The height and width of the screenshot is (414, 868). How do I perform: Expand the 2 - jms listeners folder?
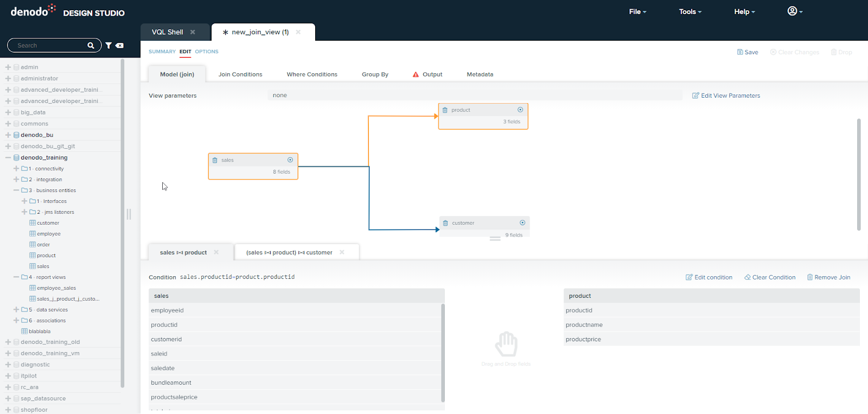24,212
